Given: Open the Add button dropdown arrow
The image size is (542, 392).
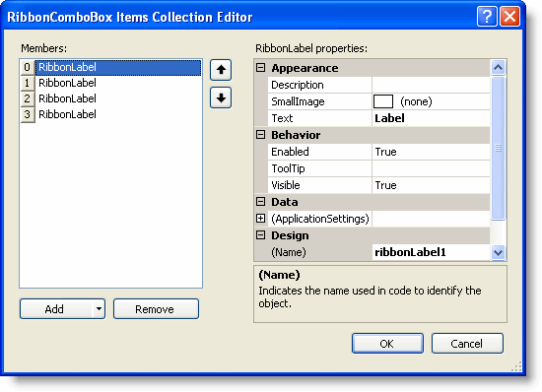Looking at the screenshot, I should click(x=99, y=309).
